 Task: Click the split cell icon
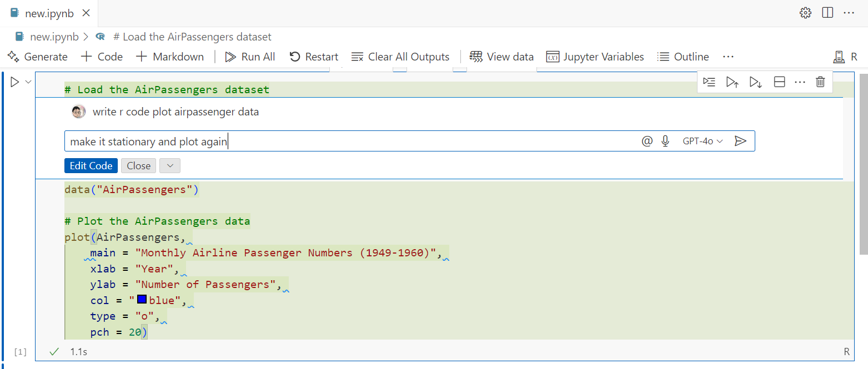tap(779, 82)
